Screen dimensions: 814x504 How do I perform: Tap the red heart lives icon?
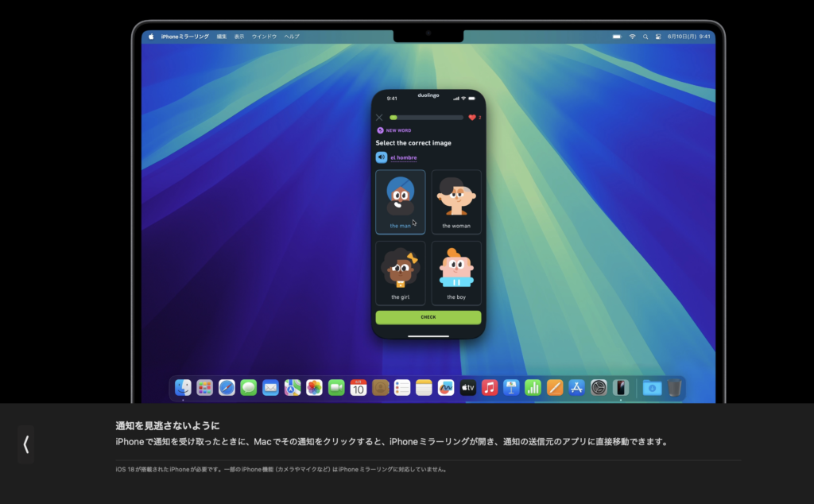[x=472, y=118]
